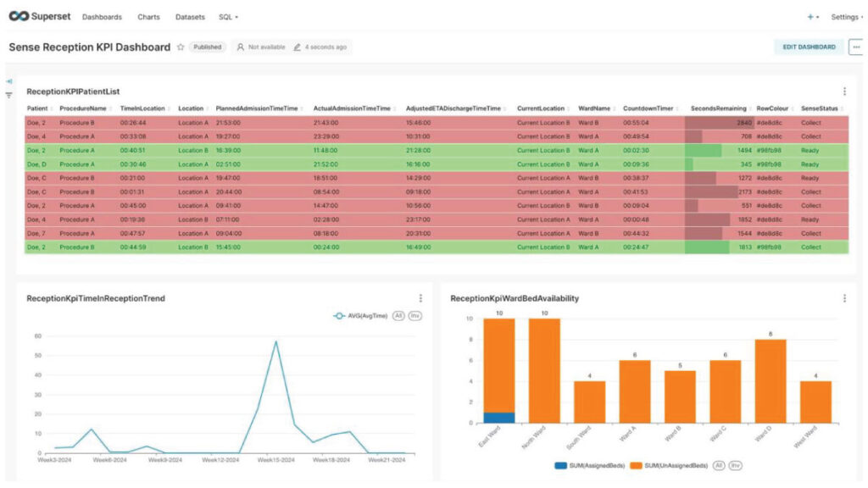Click the filter icon in left sidebar
The width and height of the screenshot is (868, 488).
pyautogui.click(x=8, y=95)
